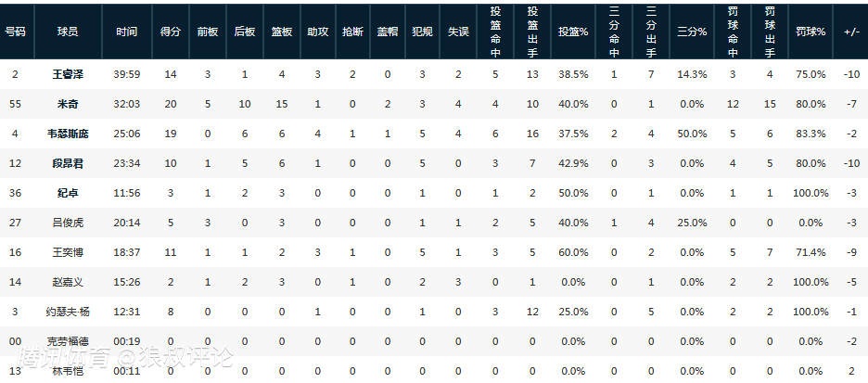The image size is (868, 383).
Task: Select player 赵嘉义's name
Action: (68, 282)
